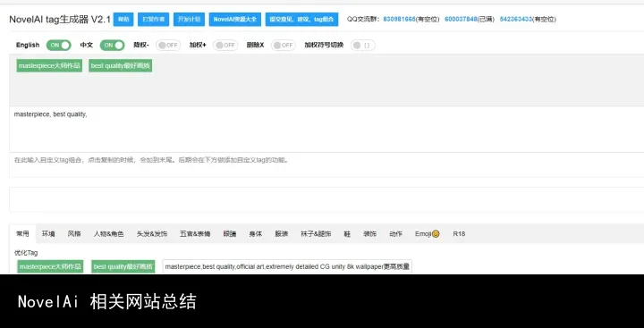Click best quality最好画质 tag under 优化Tag

tap(123, 267)
